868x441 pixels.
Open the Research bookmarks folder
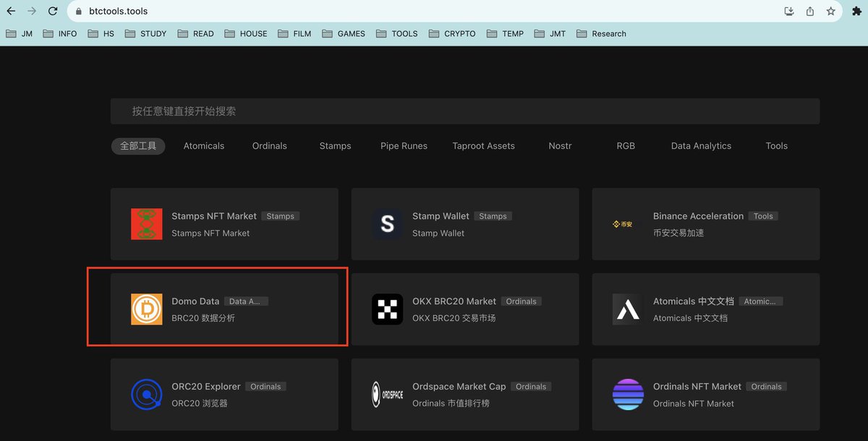pyautogui.click(x=601, y=33)
